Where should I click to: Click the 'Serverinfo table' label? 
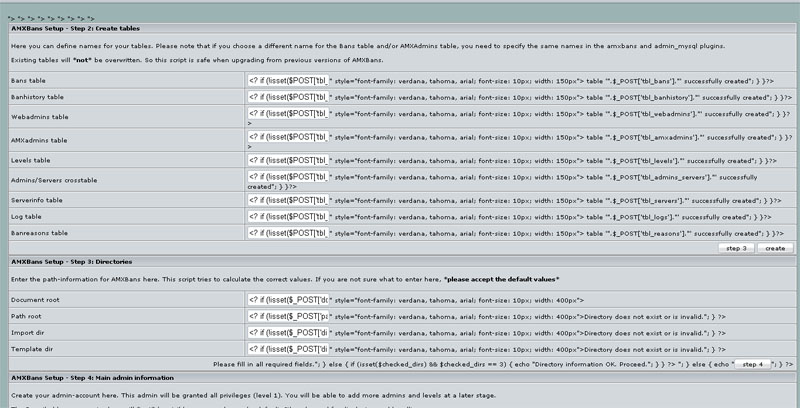(37, 200)
